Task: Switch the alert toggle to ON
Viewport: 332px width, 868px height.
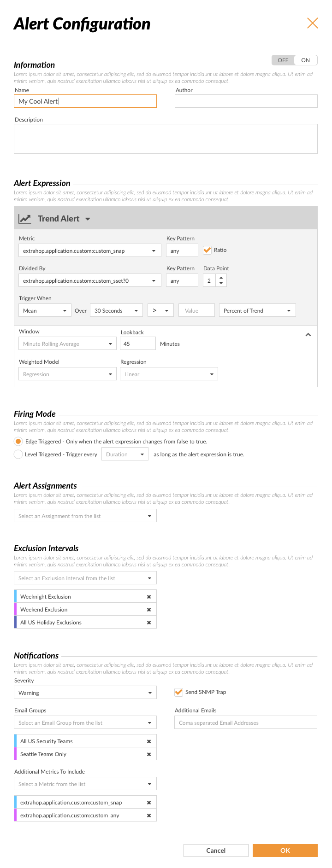Action: point(306,60)
